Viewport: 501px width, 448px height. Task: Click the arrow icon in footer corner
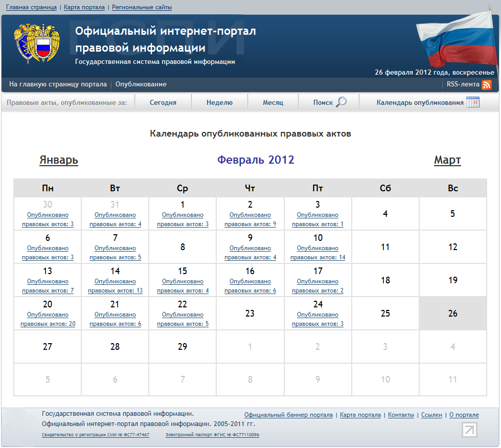point(469,430)
